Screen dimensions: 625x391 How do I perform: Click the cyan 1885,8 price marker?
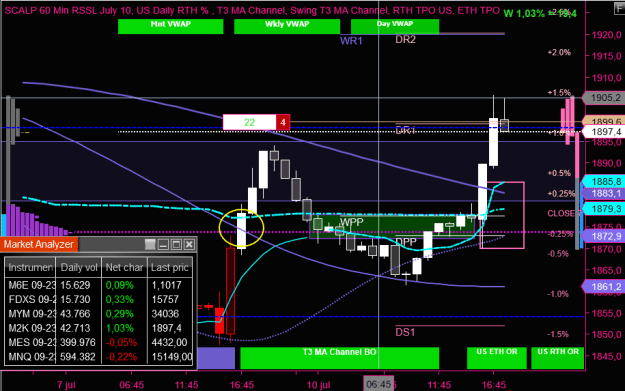click(x=604, y=182)
